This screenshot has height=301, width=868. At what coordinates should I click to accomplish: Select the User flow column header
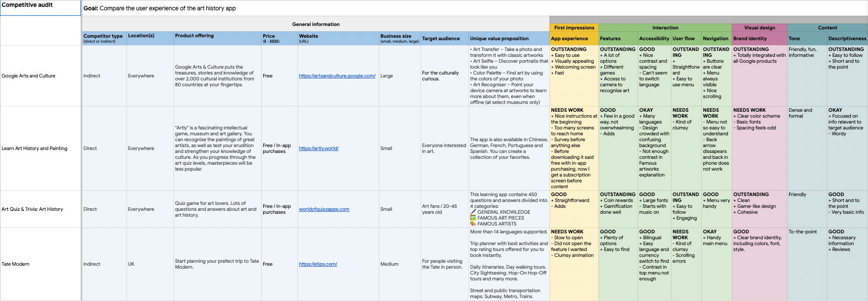[686, 39]
